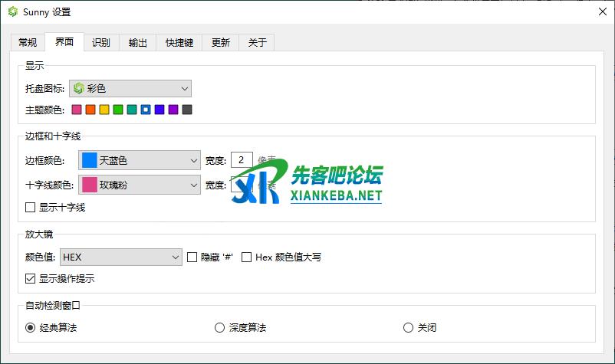The image size is (615, 364).
Task: Choose the purple theme color swatch
Action: [173, 110]
